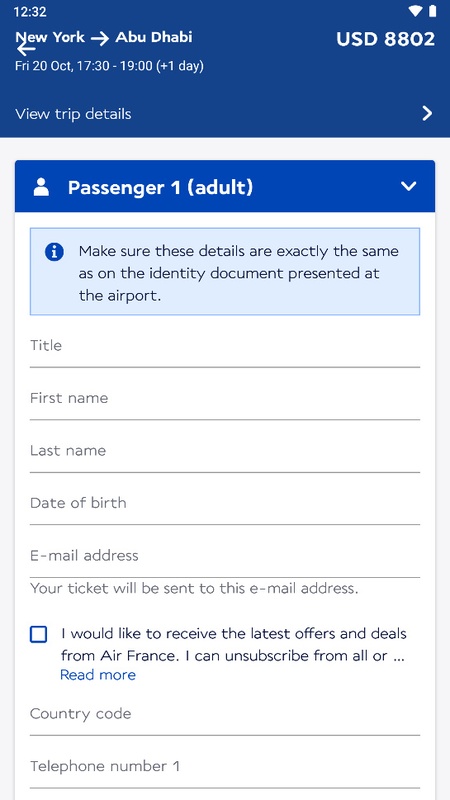Collapse the Passenger 1 (adult) section

[x=409, y=186]
